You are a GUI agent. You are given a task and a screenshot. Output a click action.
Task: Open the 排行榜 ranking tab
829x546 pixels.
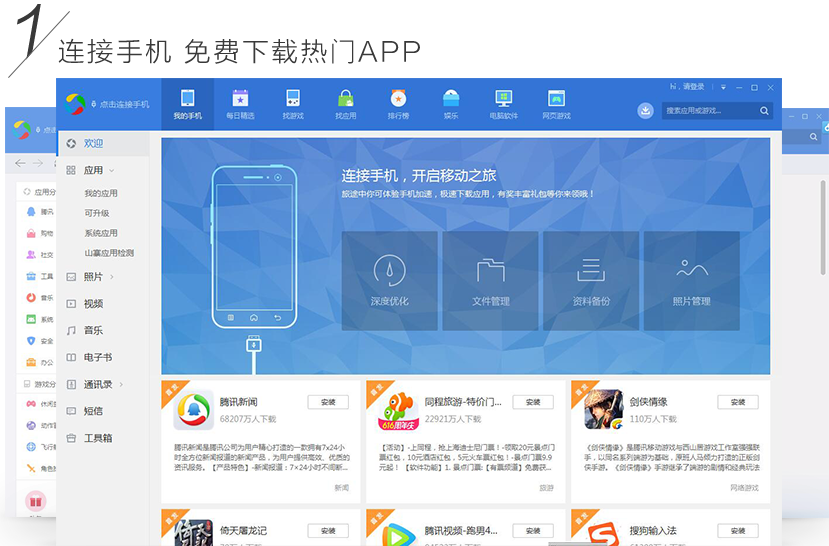pos(398,104)
